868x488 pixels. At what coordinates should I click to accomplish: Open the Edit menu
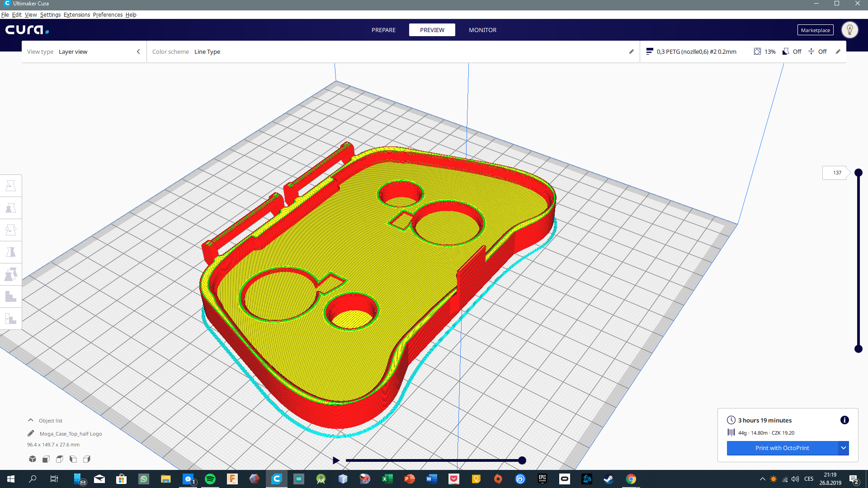point(17,14)
